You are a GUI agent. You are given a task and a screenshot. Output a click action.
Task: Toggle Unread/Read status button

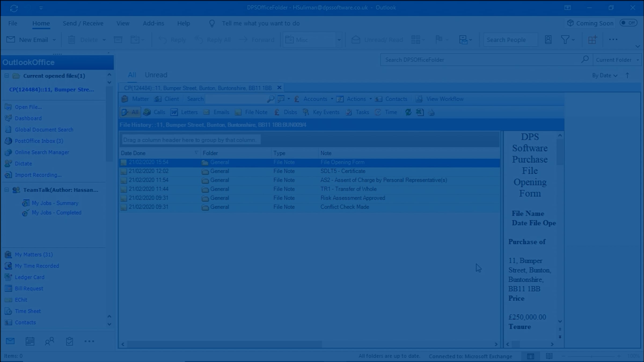tap(377, 40)
